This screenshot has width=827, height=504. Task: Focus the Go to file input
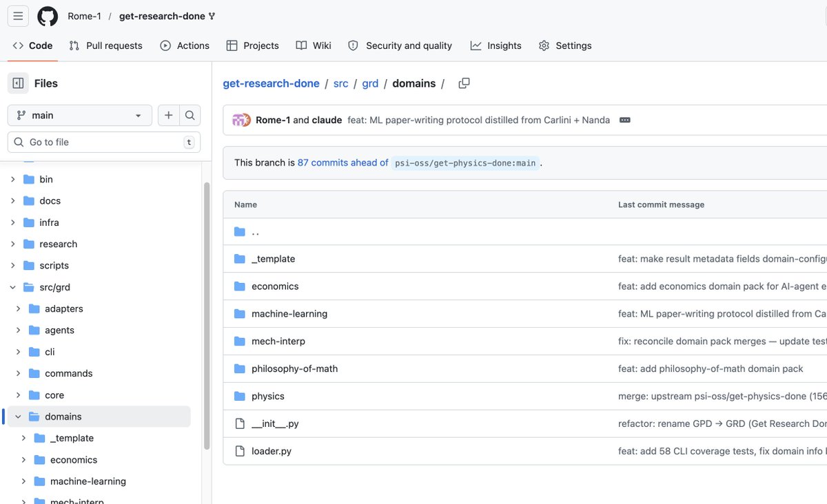[x=104, y=142]
